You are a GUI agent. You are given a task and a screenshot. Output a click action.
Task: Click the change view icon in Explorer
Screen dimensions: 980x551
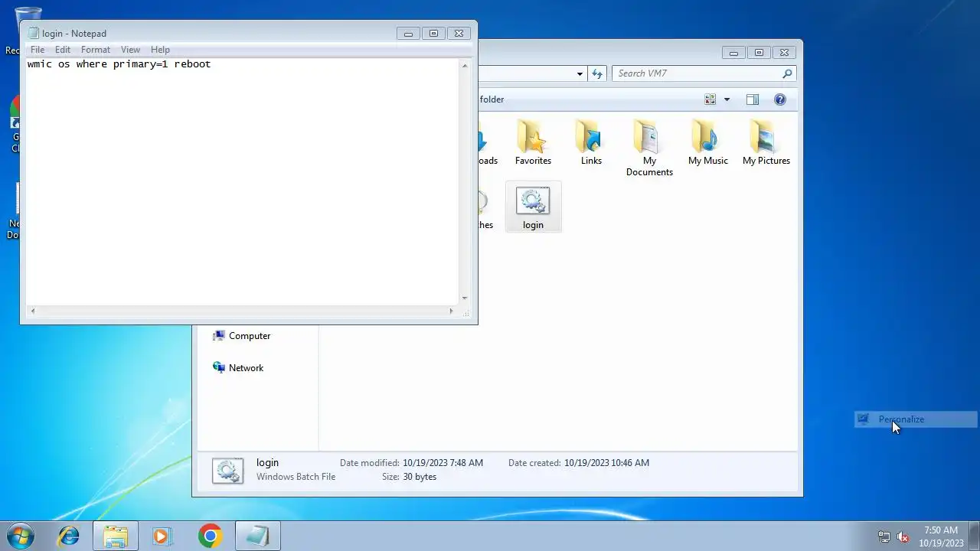point(710,99)
